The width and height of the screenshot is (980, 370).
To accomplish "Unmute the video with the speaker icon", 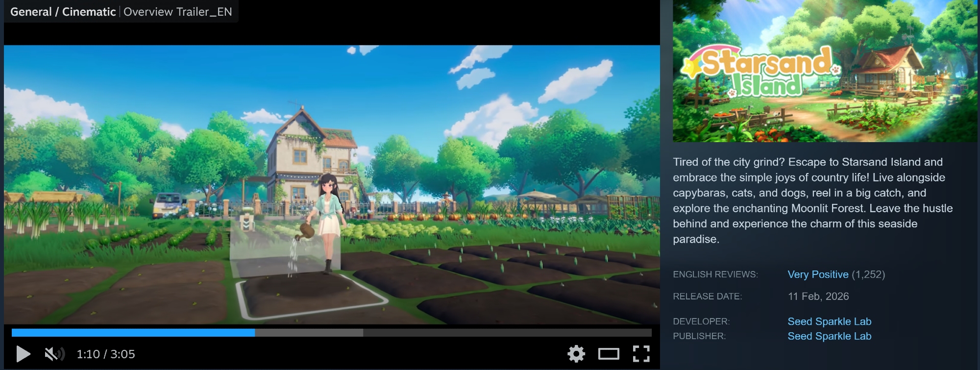I will [x=54, y=354].
